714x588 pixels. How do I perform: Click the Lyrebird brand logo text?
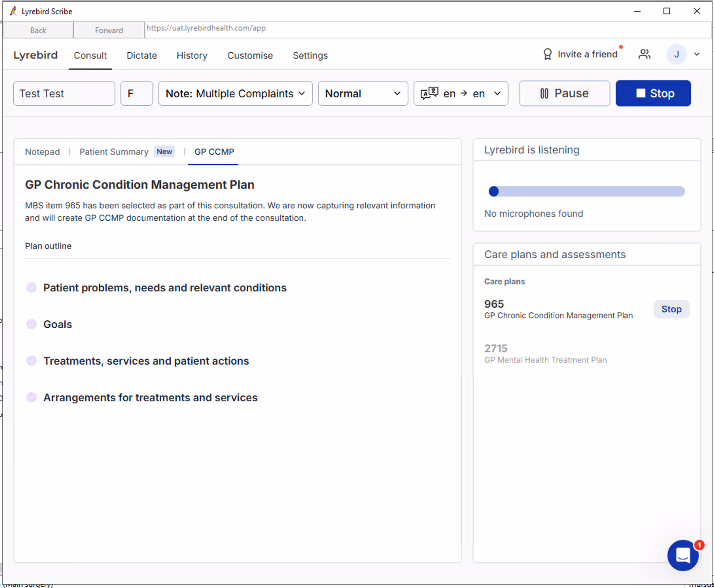(36, 55)
